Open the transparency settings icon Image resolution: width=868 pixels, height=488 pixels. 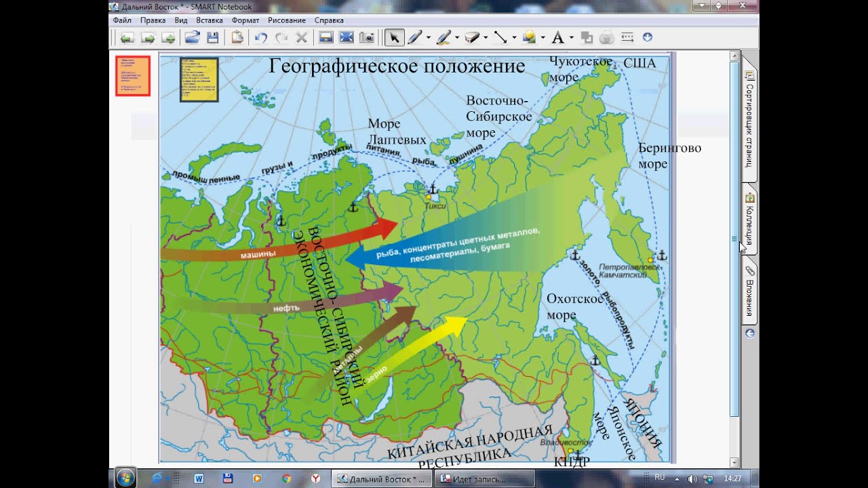point(607,38)
